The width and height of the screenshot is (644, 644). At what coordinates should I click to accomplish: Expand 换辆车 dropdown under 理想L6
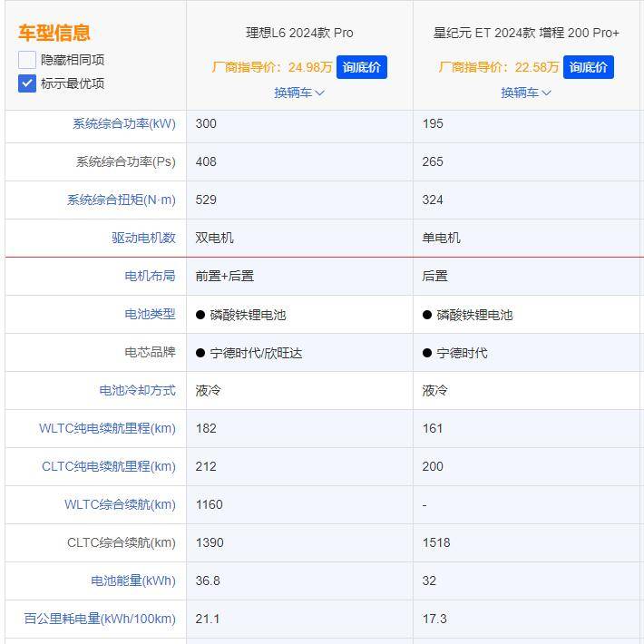pos(299,93)
